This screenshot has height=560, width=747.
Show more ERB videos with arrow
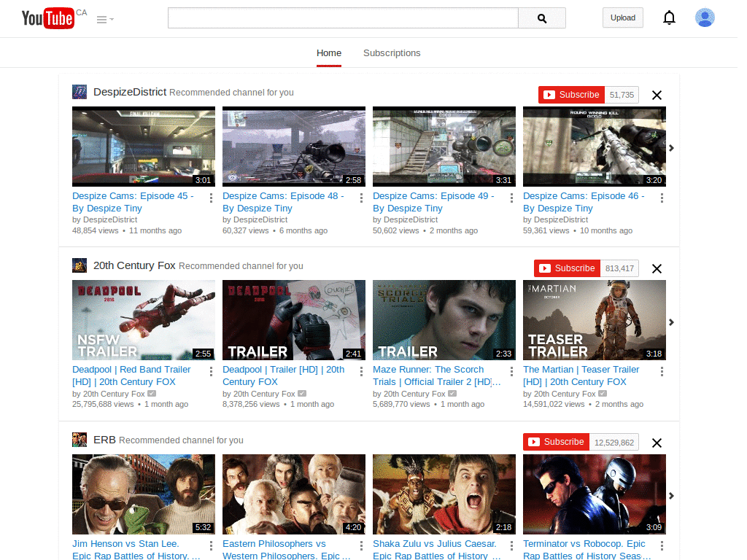point(671,496)
